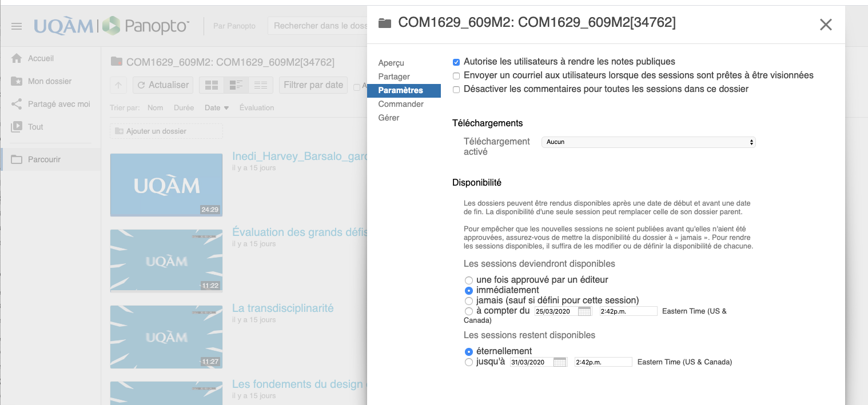Image resolution: width=868 pixels, height=405 pixels.
Task: Open the hamburger menu icon
Action: 17,26
